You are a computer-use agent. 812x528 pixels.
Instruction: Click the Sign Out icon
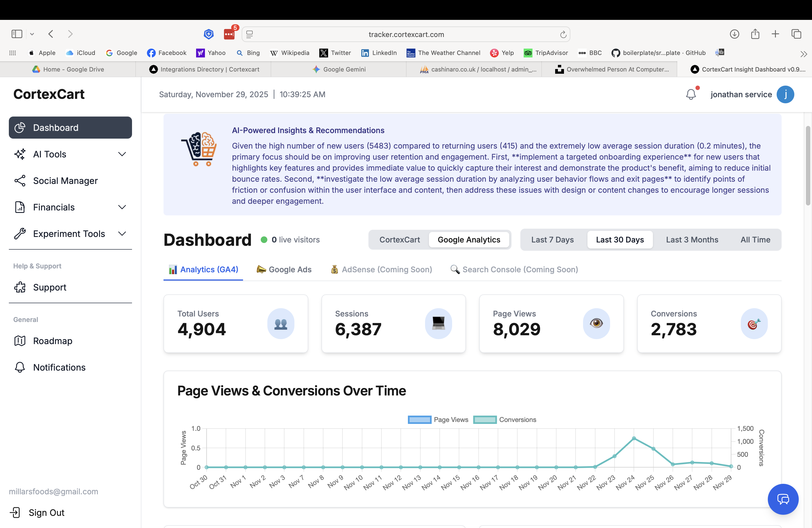coord(15,512)
